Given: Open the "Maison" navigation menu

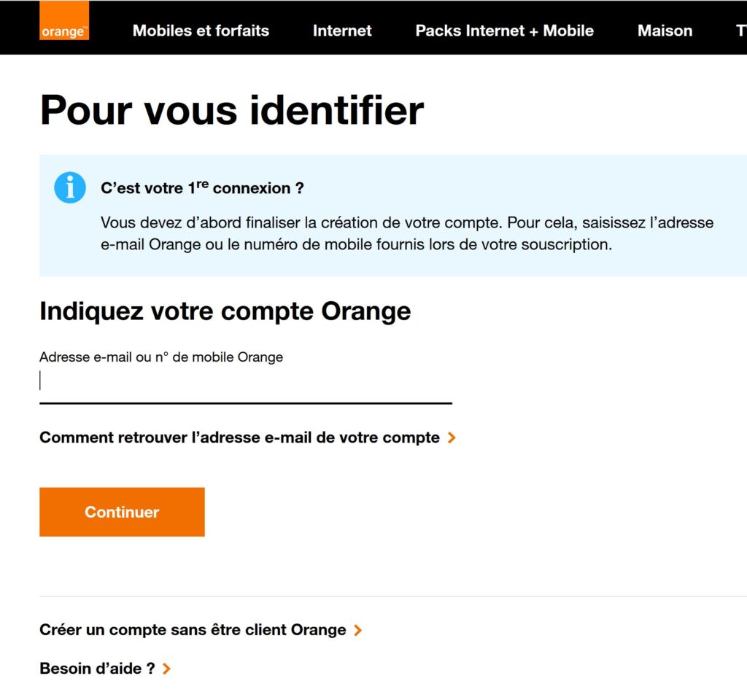Looking at the screenshot, I should [x=665, y=31].
